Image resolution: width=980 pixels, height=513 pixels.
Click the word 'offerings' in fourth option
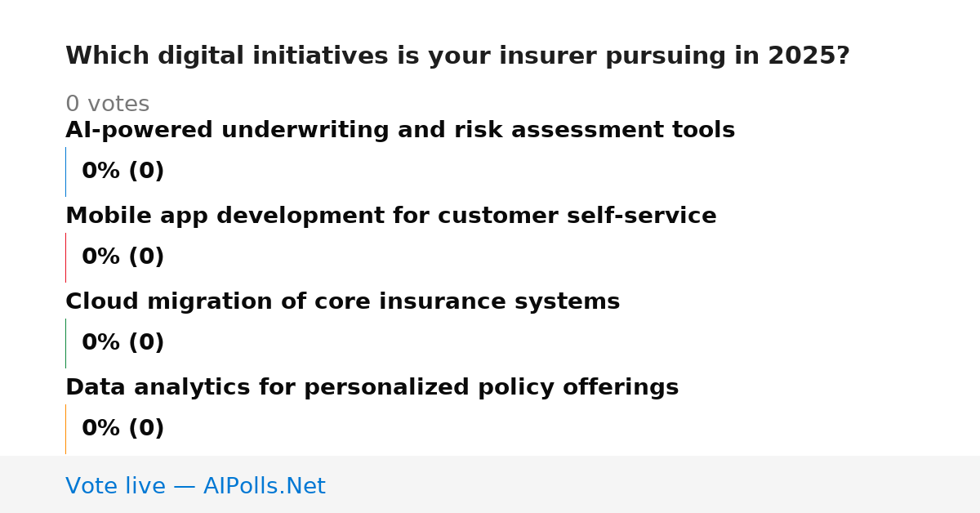point(621,388)
